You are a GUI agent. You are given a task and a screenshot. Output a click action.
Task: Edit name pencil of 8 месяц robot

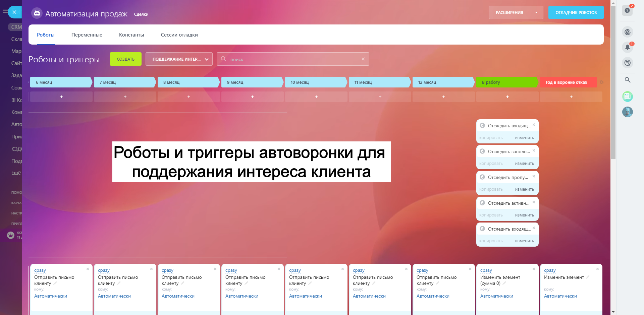click(x=183, y=283)
